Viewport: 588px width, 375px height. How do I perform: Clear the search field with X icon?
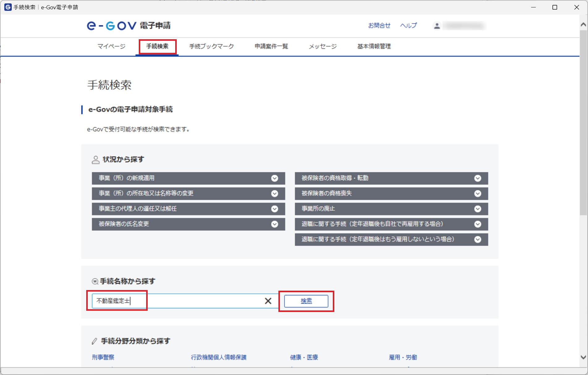(x=268, y=301)
